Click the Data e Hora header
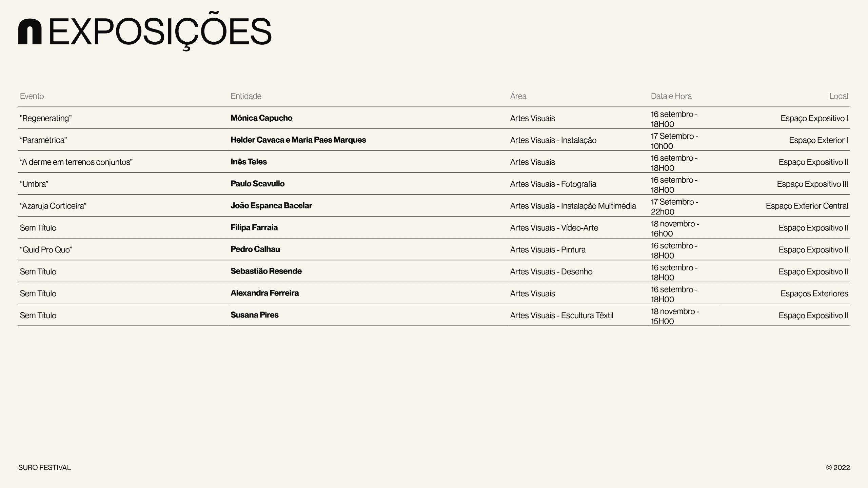Screen dimensions: 868x488 pos(671,96)
